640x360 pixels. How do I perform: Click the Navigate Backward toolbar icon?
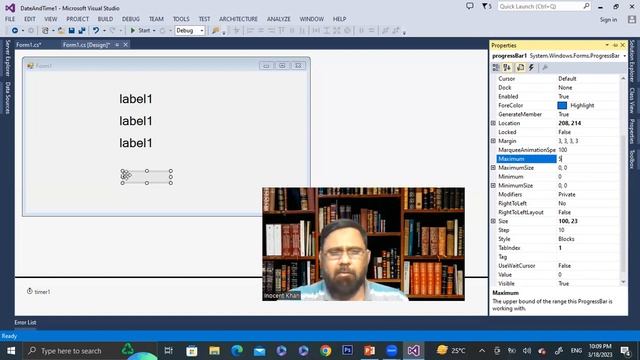click(15, 31)
